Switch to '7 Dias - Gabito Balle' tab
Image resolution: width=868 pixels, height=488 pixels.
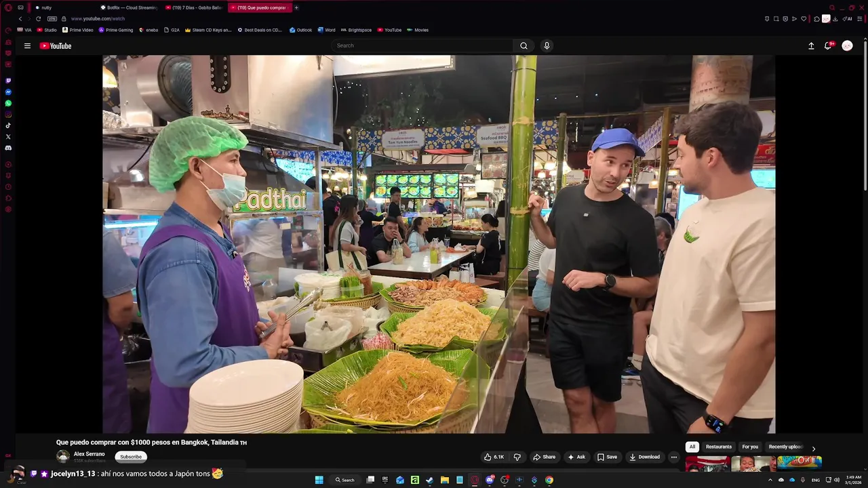click(194, 7)
